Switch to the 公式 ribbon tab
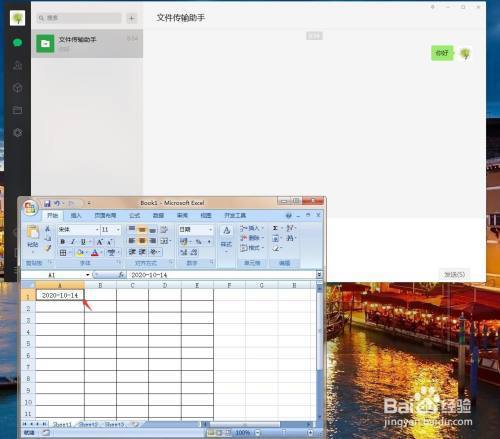Image resolution: width=500 pixels, height=439 pixels. pos(135,215)
